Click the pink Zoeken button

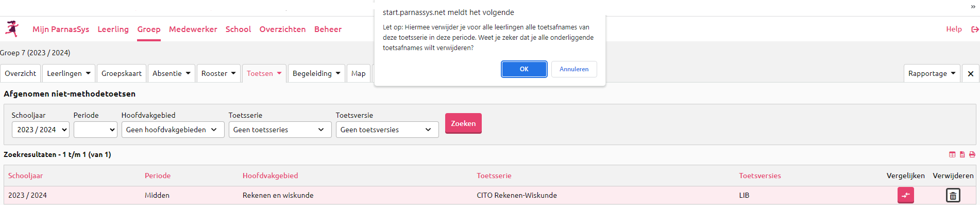[463, 123]
